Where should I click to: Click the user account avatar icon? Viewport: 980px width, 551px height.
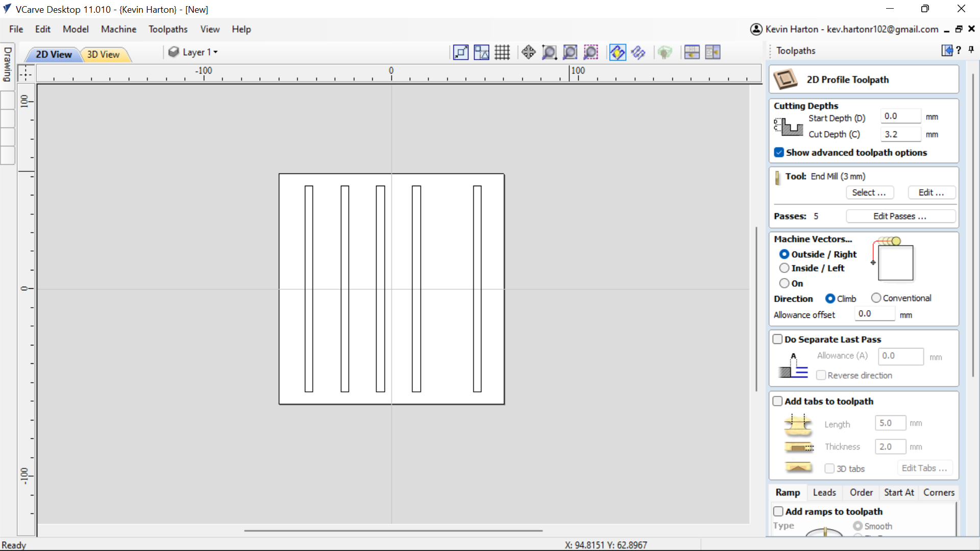[x=756, y=30]
